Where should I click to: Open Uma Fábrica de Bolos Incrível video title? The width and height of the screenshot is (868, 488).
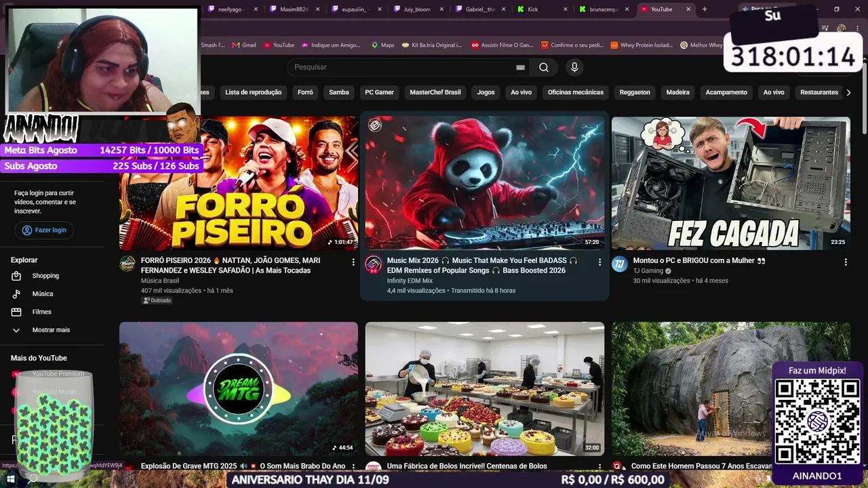click(x=467, y=466)
